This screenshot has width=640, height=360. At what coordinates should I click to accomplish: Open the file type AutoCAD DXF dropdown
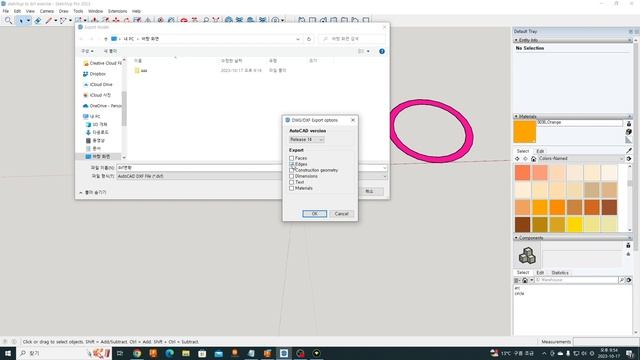tap(252, 176)
